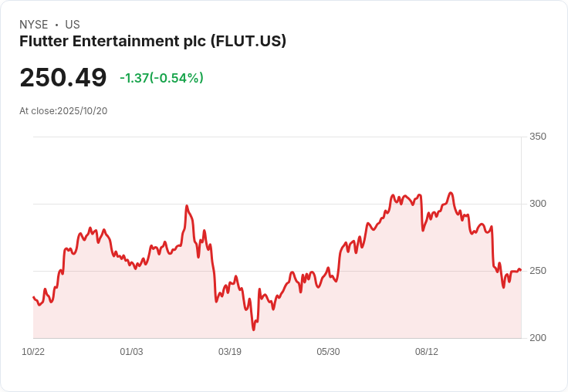Click the 300 y-axis price label
This screenshot has height=392, width=568.
coord(538,204)
